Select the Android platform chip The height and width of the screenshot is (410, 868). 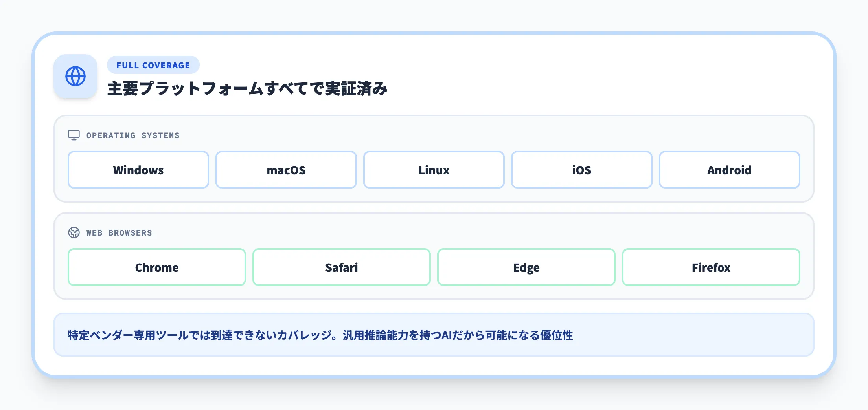pos(729,170)
